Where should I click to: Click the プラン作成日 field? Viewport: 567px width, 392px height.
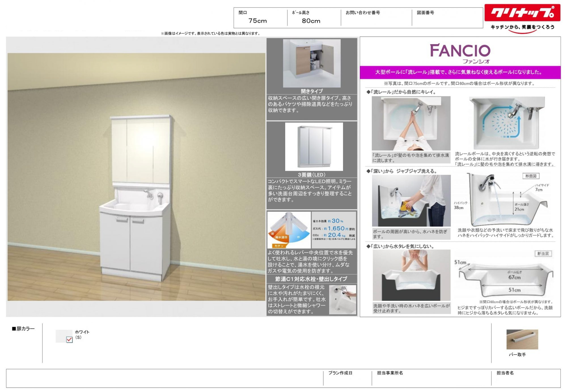tap(348, 378)
